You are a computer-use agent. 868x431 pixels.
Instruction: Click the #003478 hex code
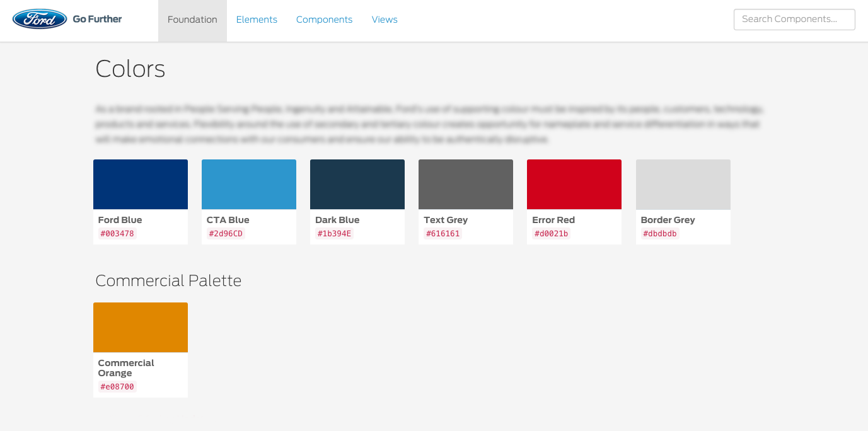pos(117,234)
